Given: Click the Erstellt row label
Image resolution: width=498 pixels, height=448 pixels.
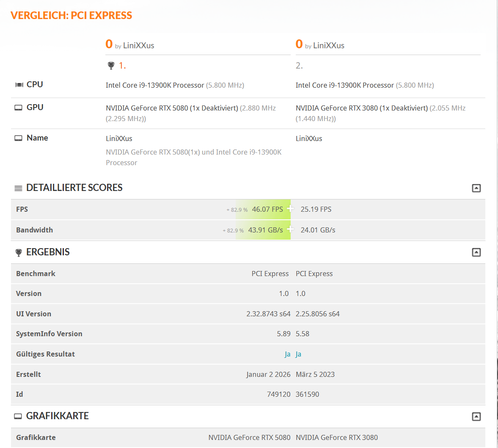Looking at the screenshot, I should [x=29, y=375].
